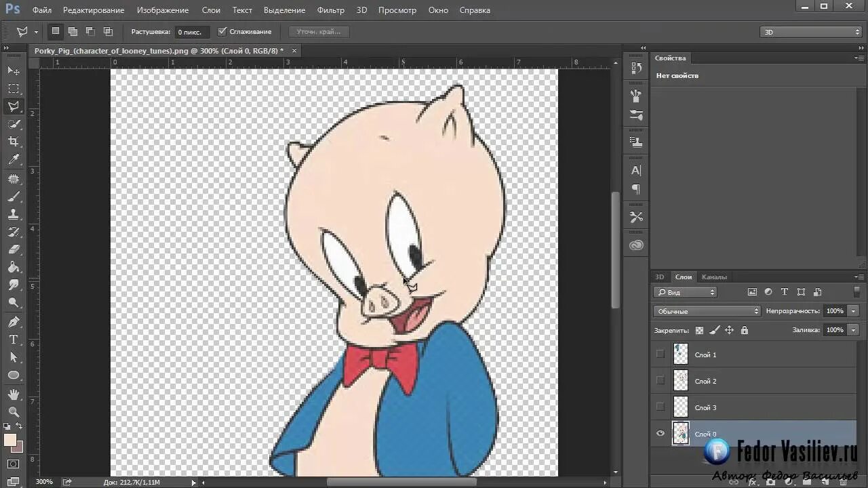Screen dimensions: 868x488
Task: Close the Porky_Pig document tab
Action: (x=294, y=51)
